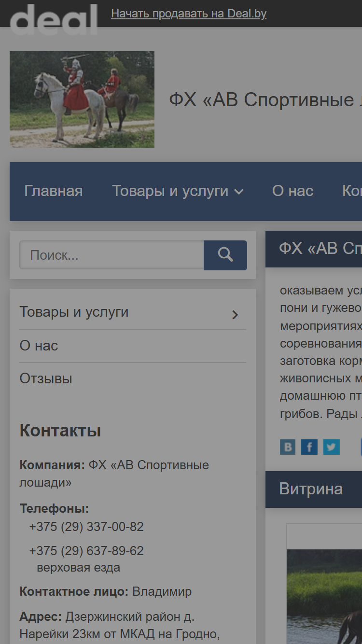Open 'О нас' in the top navigation bar
Image resolution: width=362 pixels, height=644 pixels.
pyautogui.click(x=292, y=191)
